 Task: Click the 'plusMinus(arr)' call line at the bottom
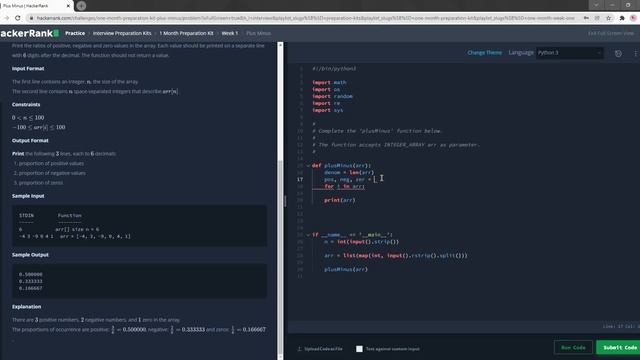tap(346, 269)
